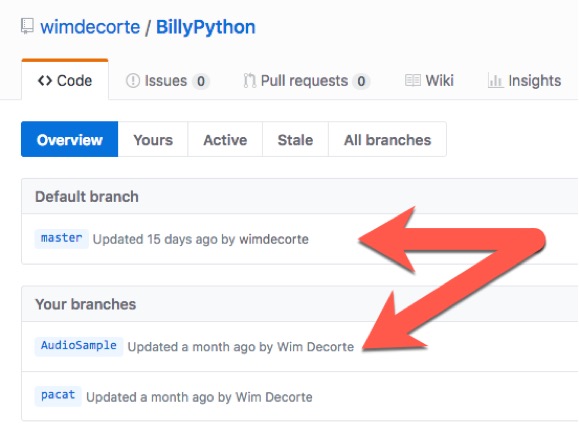Select the Overview branches filter

pyautogui.click(x=69, y=139)
